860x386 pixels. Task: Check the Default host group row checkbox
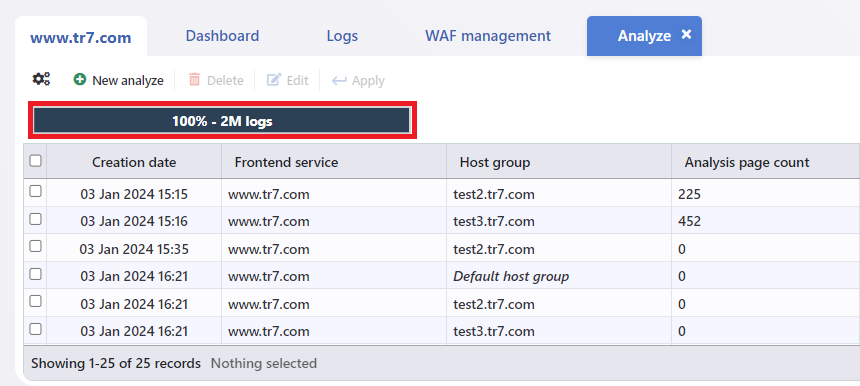tap(35, 274)
